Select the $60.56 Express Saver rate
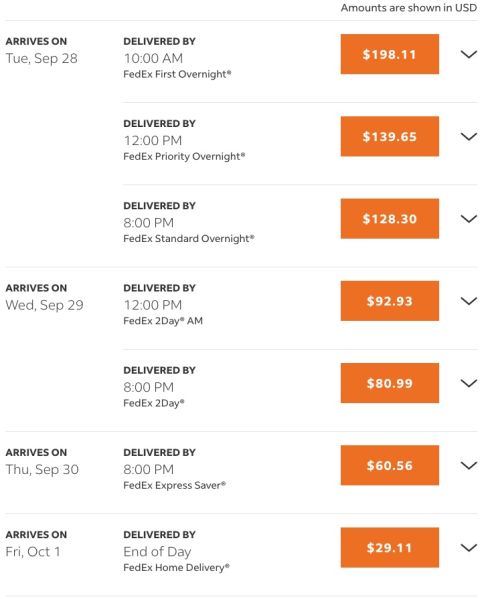The image size is (480, 599). (x=389, y=465)
